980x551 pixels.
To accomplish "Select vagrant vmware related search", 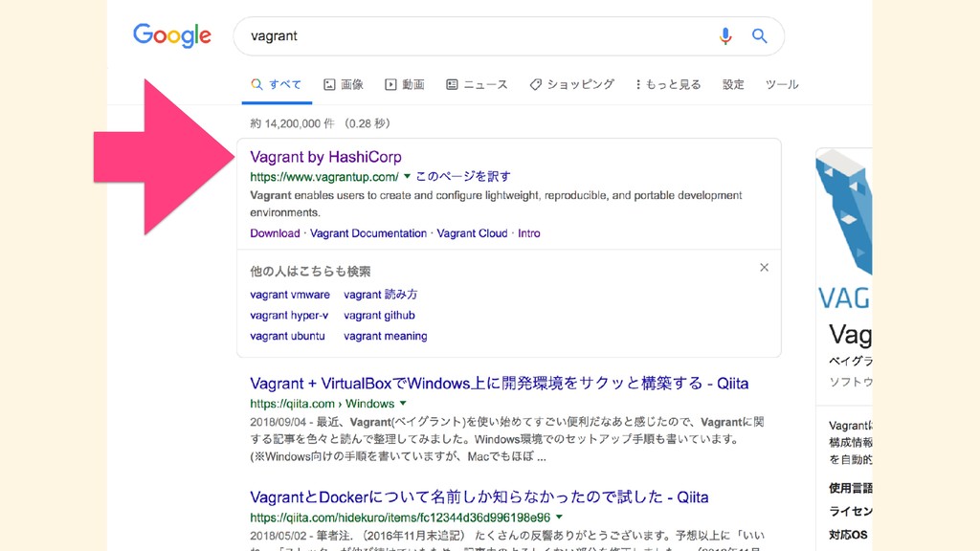I will click(x=290, y=295).
